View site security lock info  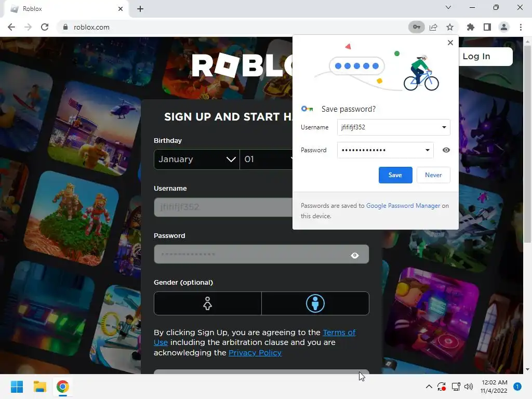pyautogui.click(x=65, y=27)
